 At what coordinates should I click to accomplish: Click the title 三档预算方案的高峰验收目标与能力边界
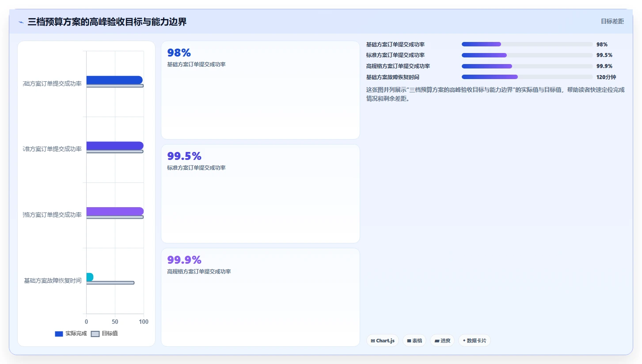point(107,22)
